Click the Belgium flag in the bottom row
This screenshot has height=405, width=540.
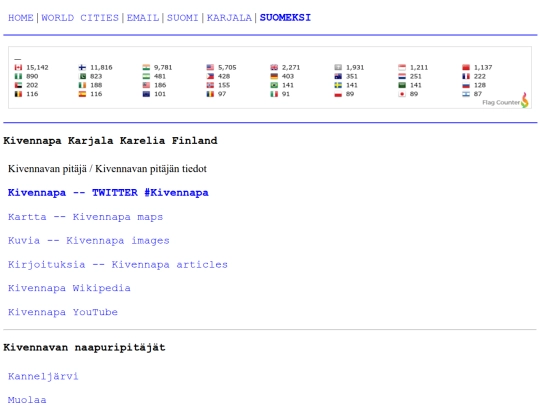click(x=18, y=94)
